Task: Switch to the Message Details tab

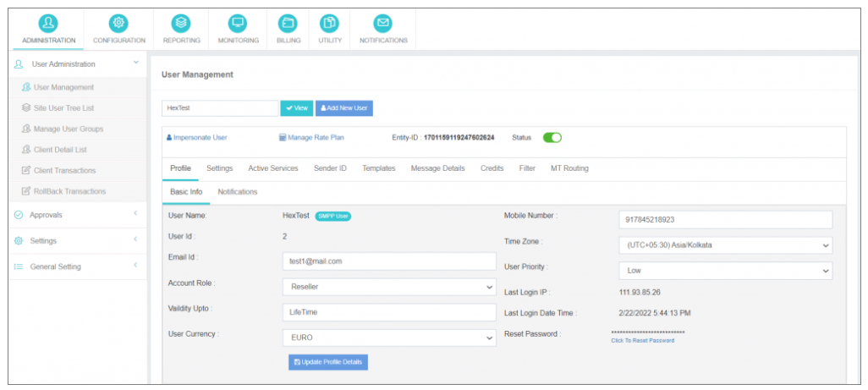Action: pyautogui.click(x=438, y=168)
